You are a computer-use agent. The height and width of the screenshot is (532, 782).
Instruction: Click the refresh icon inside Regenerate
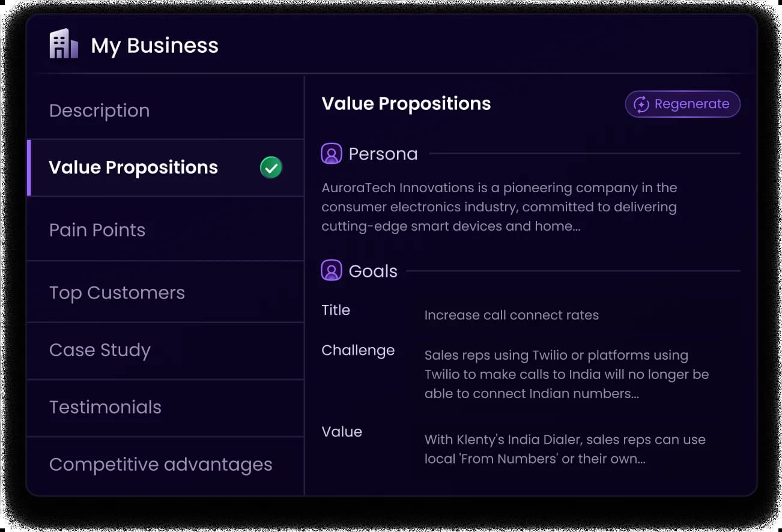(641, 104)
